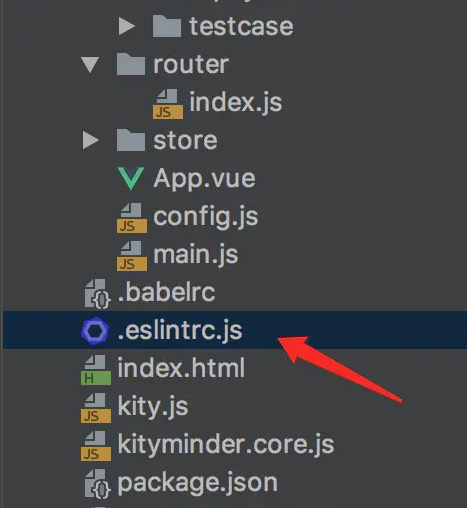Select the kityminder.core.js file
467x508 pixels.
click(226, 445)
